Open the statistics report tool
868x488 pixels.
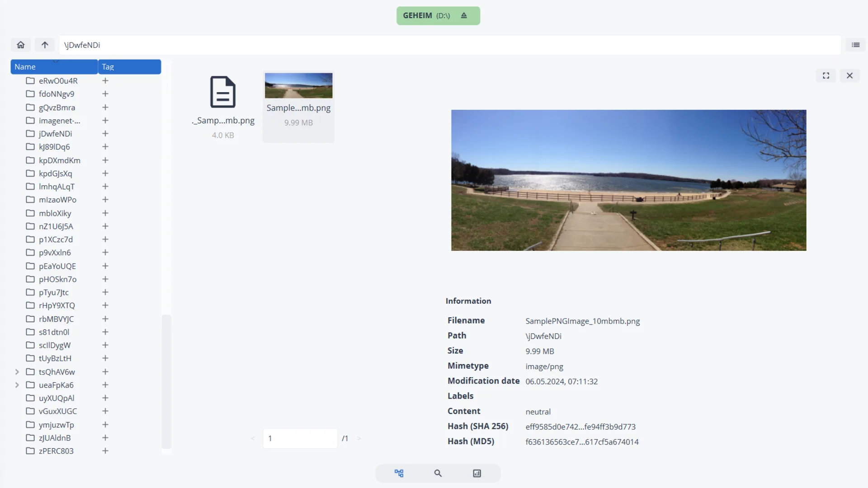click(x=477, y=473)
